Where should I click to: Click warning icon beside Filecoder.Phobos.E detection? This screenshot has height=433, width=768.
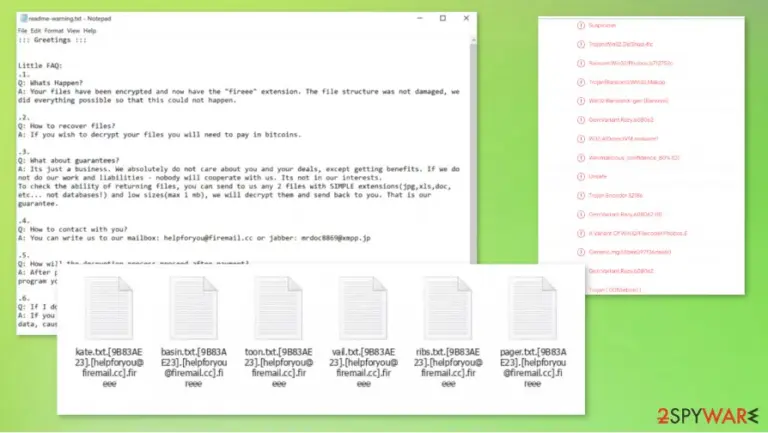(581, 234)
